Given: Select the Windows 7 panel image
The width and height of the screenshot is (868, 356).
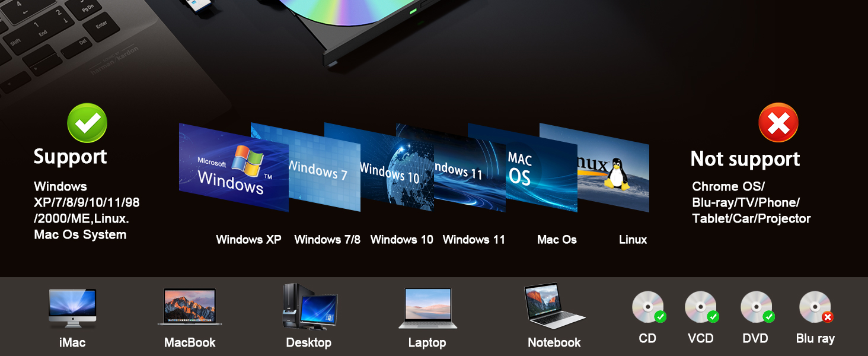Looking at the screenshot, I should tap(323, 169).
